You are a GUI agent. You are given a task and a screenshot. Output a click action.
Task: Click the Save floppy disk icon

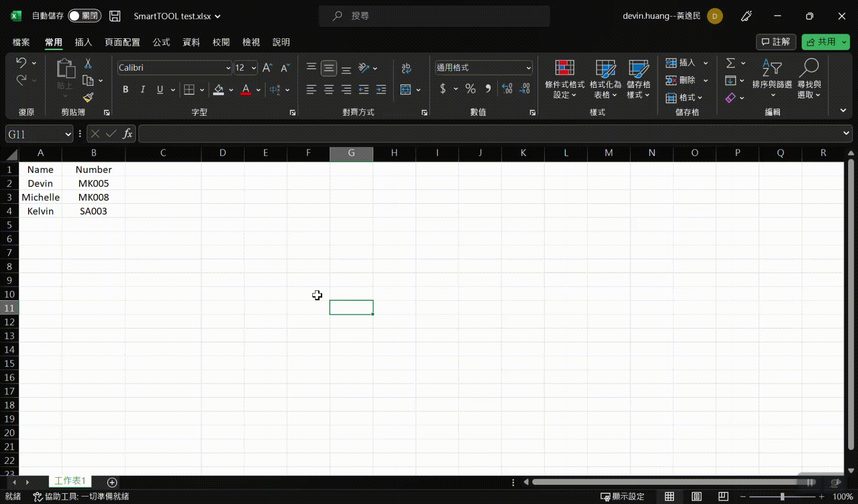tap(115, 16)
